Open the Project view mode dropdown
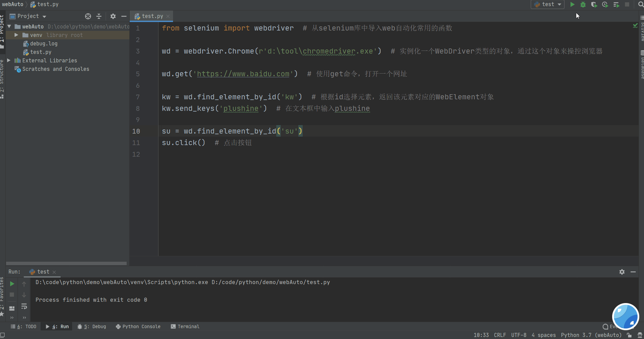644x339 pixels. [44, 16]
